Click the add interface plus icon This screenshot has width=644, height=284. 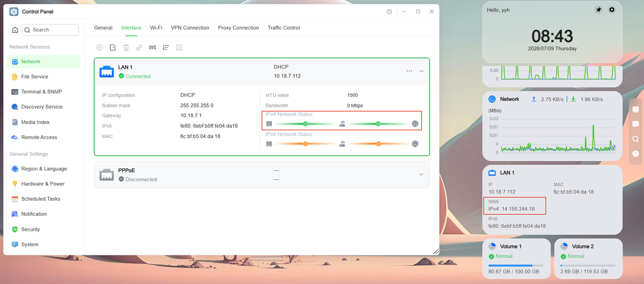point(100,47)
